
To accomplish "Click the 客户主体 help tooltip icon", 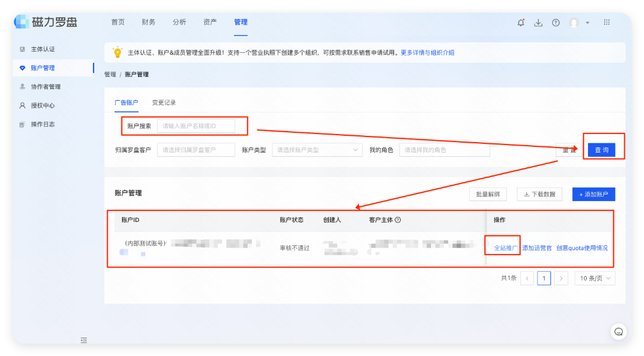I will coord(398,220).
